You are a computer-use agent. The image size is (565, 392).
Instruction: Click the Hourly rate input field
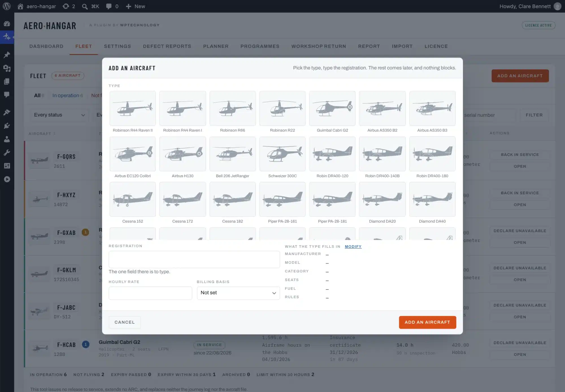(x=150, y=293)
